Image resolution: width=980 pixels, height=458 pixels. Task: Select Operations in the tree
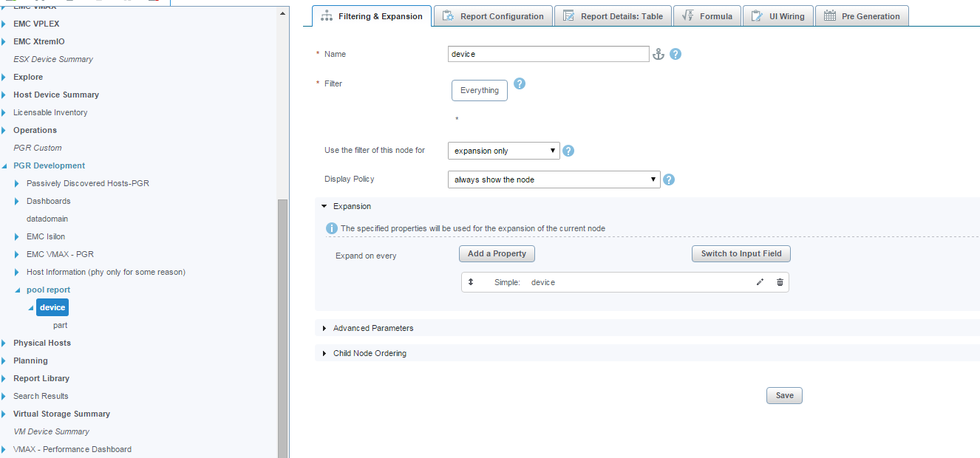[x=35, y=130]
